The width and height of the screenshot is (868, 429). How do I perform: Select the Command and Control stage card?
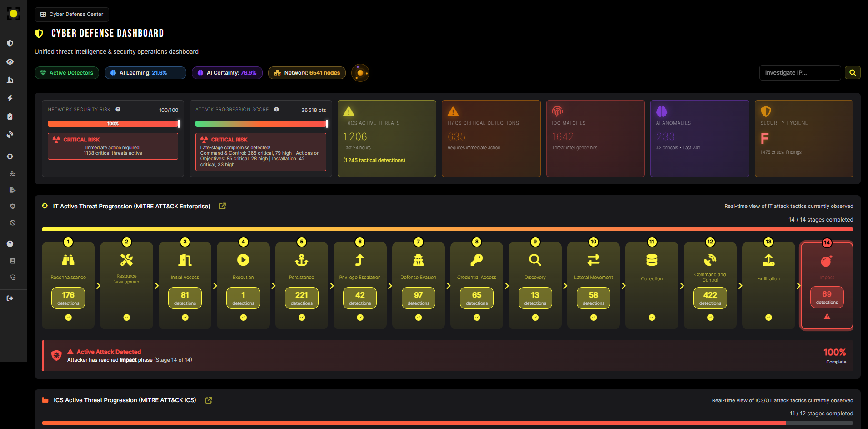tap(710, 285)
